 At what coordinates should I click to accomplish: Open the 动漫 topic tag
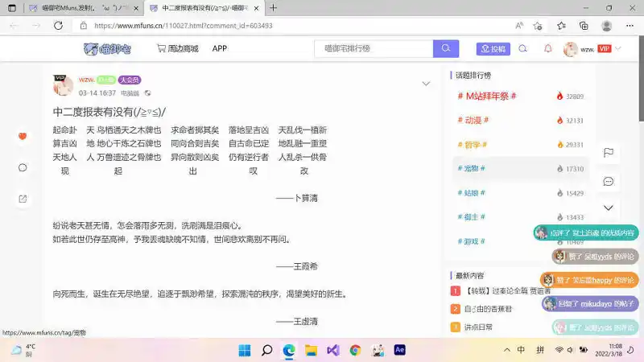[x=473, y=120]
